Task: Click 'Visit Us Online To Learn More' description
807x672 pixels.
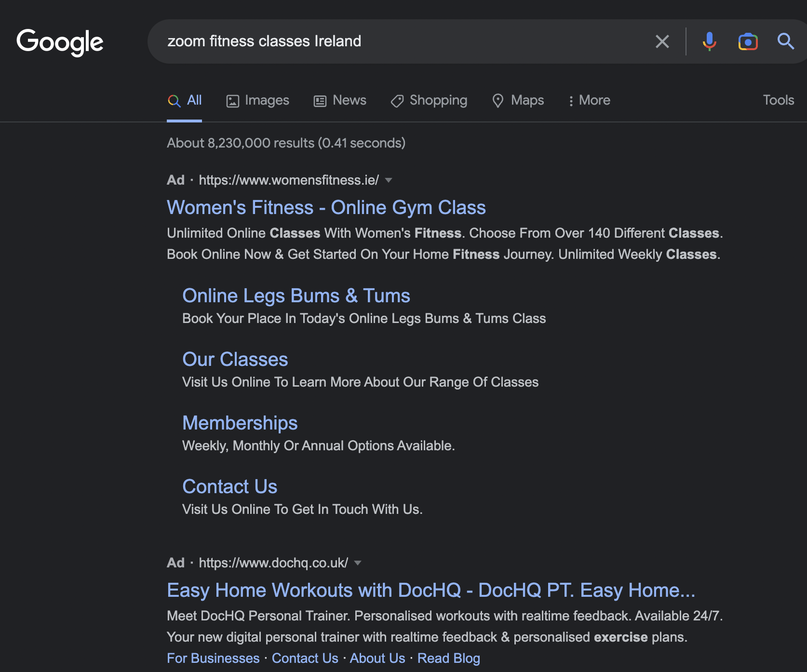Action: coord(360,382)
